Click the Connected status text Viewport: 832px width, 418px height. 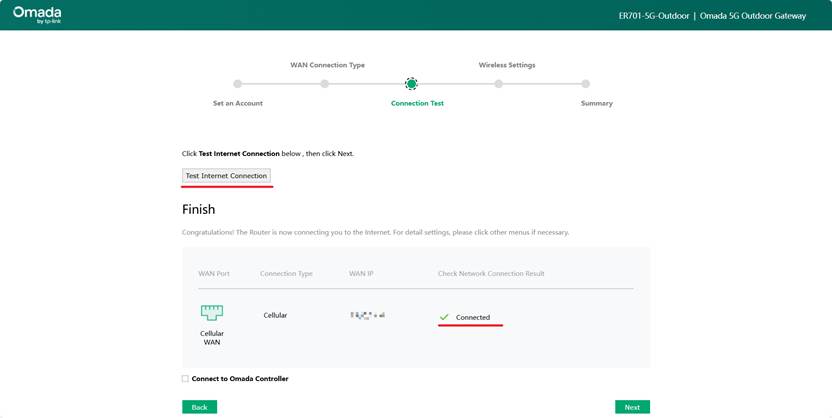point(473,317)
